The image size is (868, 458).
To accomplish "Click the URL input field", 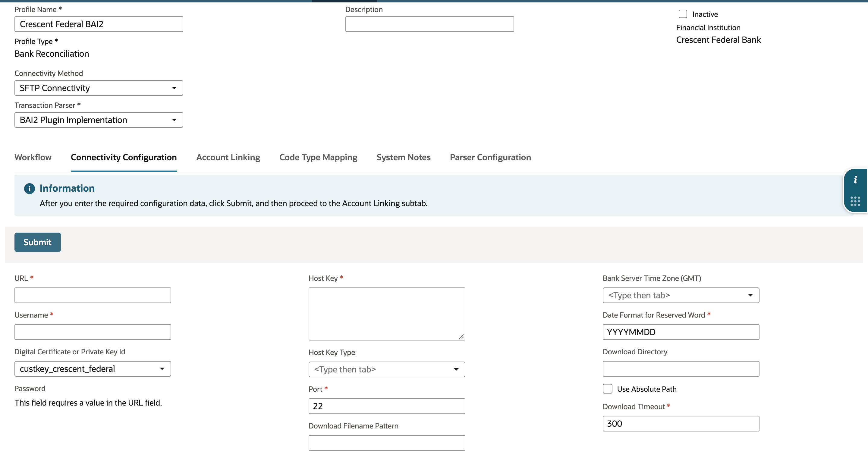I will 93,295.
